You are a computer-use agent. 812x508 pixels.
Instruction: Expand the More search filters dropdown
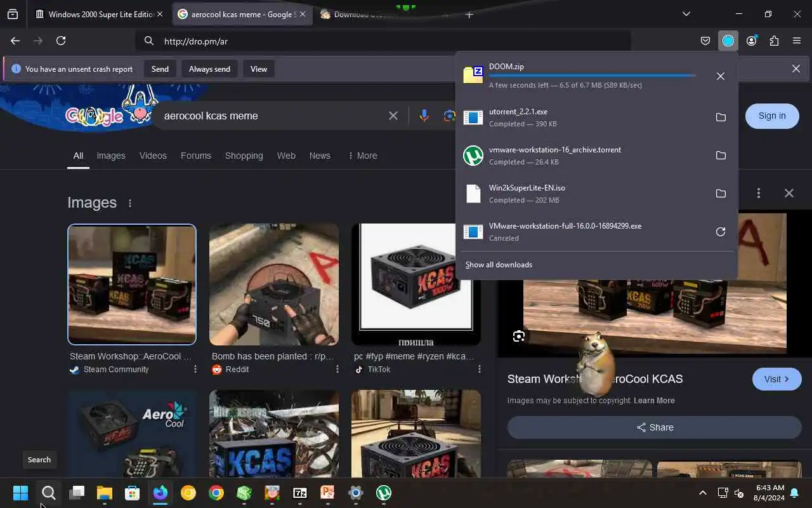point(363,156)
